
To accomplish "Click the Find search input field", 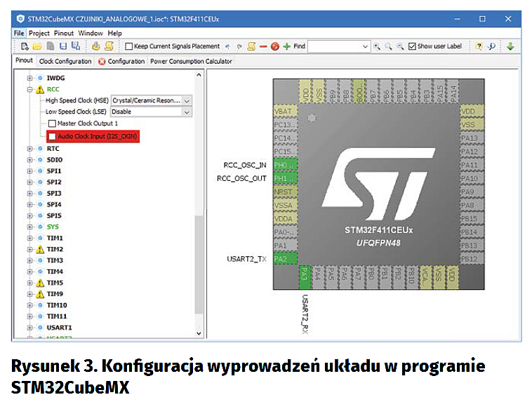I will coord(338,46).
